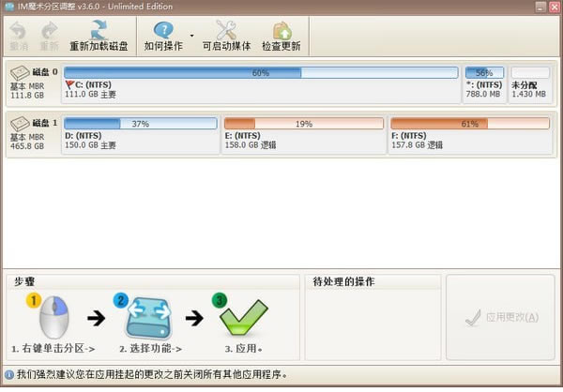Select the 未分配 unallocated space bar
The width and height of the screenshot is (563, 392).
point(530,73)
